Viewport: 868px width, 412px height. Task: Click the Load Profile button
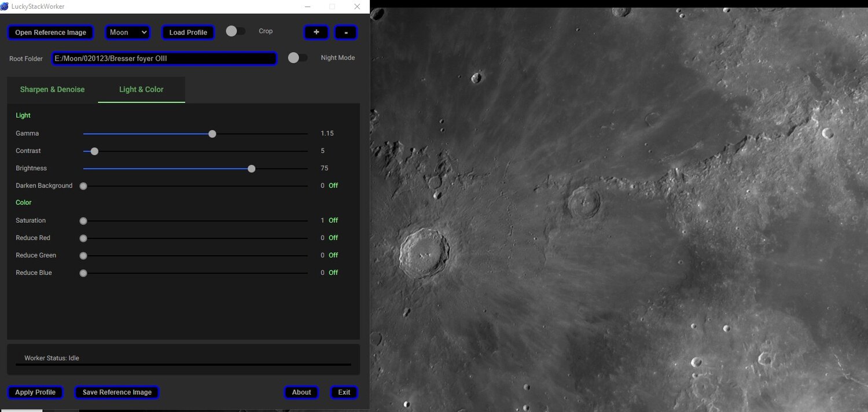188,32
